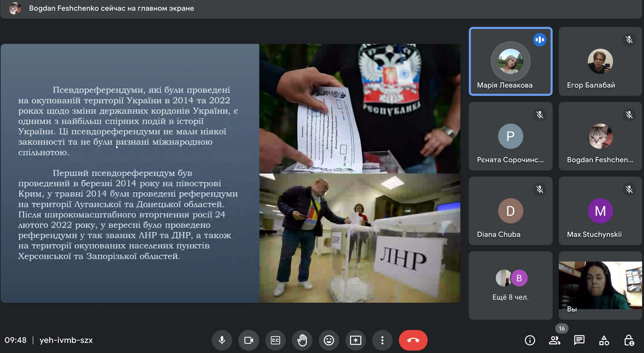Click Max Stuchynskii's participant tile

pos(600,211)
